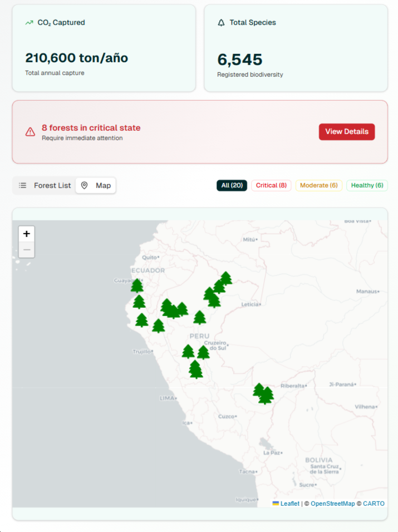Open the Leaflet attribution link
Image resolution: width=398 pixels, height=532 pixels.
tap(289, 504)
